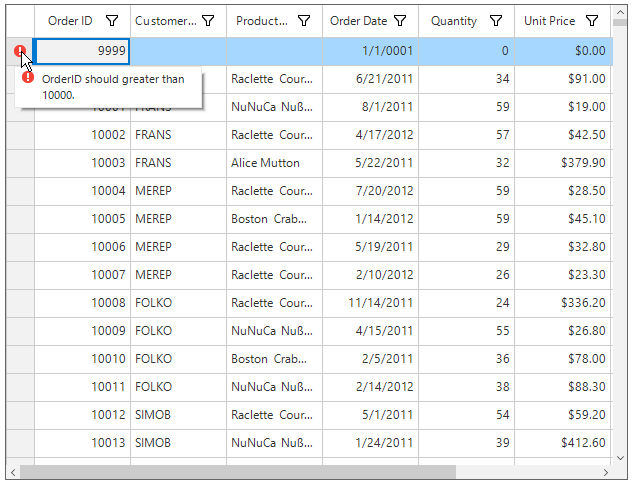The height and width of the screenshot is (486, 633).
Task: Select the 2/14/2012 order date cell
Action: 371,387
